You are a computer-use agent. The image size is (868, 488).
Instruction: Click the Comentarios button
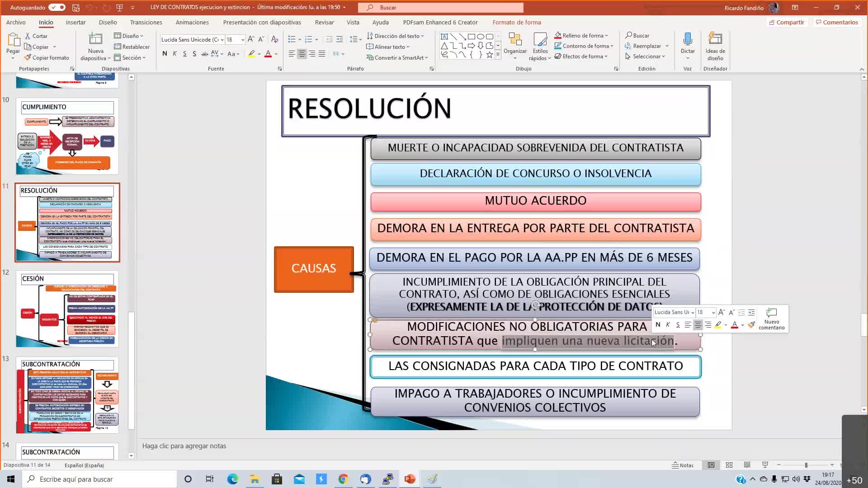click(x=836, y=22)
